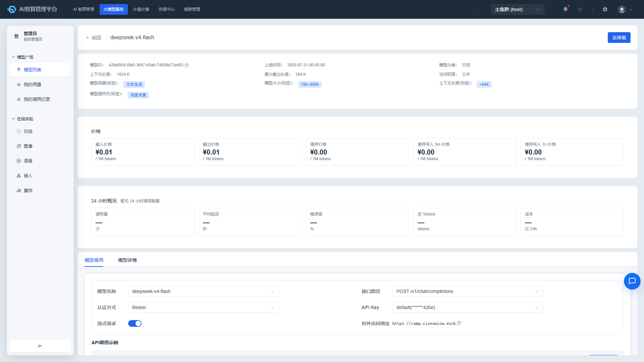
Task: Click the 缓存价格 card
Action: (358, 152)
